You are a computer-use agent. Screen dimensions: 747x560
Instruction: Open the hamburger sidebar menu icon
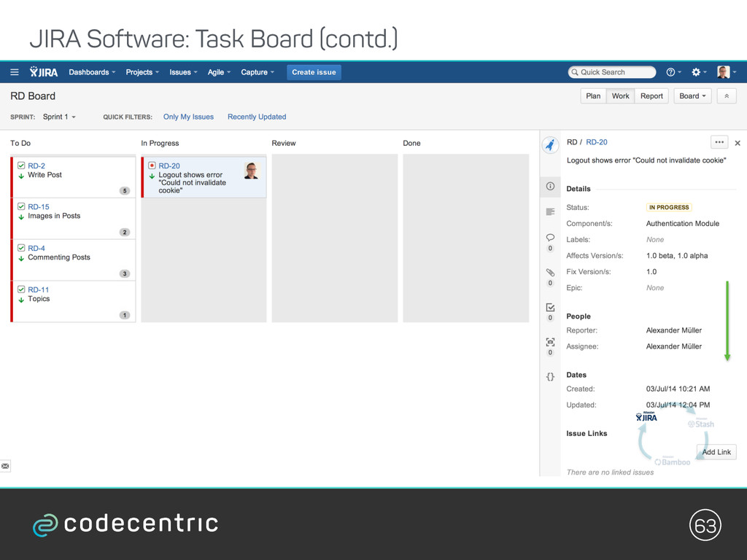coord(15,72)
